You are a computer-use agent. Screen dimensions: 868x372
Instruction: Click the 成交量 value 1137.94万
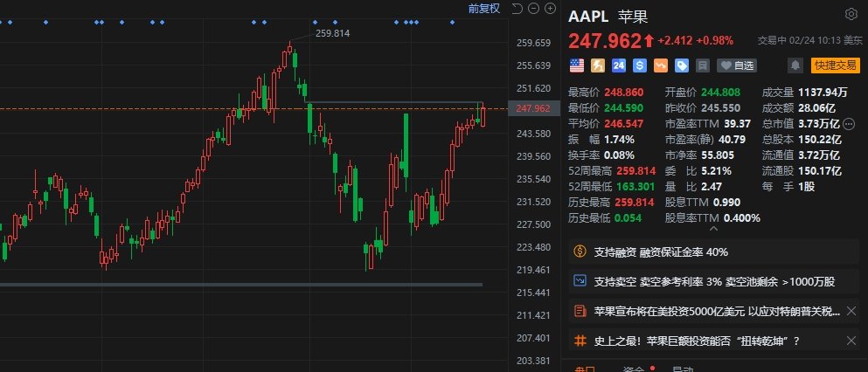pyautogui.click(x=823, y=93)
